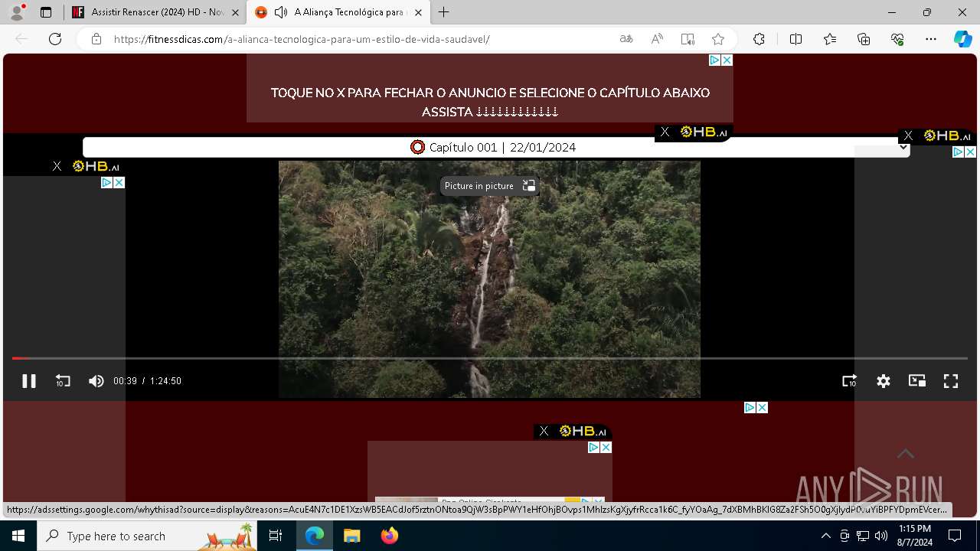Open Windows Start menu
This screenshot has height=551, width=980.
point(18,536)
